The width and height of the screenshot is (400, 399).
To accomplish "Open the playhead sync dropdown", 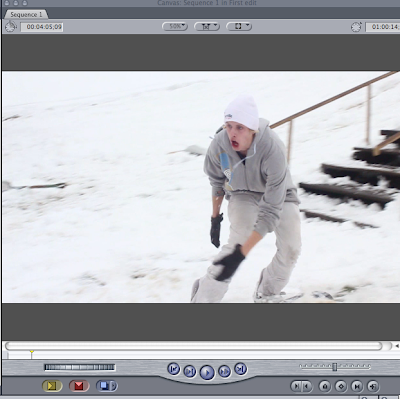I will (x=207, y=26).
